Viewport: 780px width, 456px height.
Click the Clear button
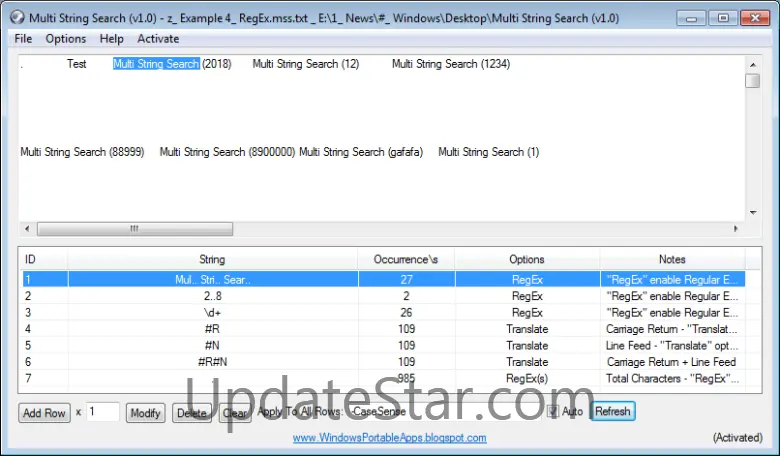(x=235, y=413)
